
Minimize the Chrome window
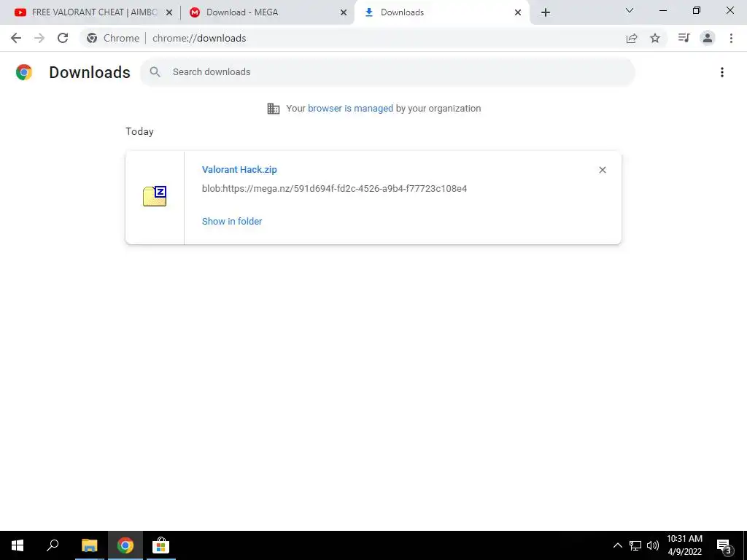[x=662, y=10]
